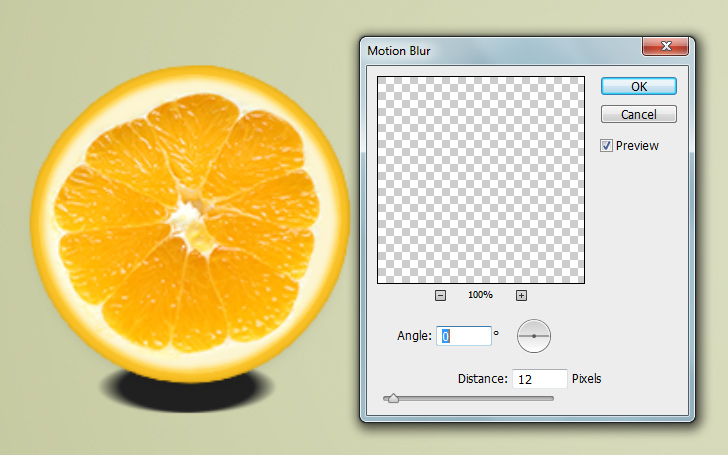
Task: Click the Angle input field
Action: (x=463, y=336)
